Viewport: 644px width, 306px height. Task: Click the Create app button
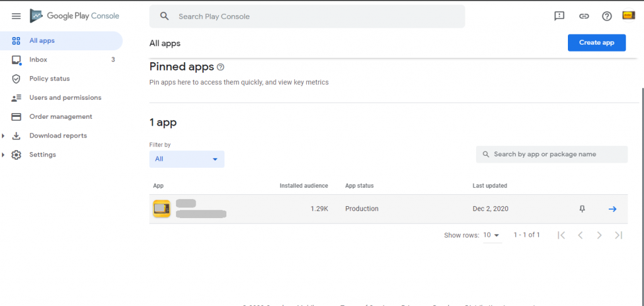pos(596,43)
